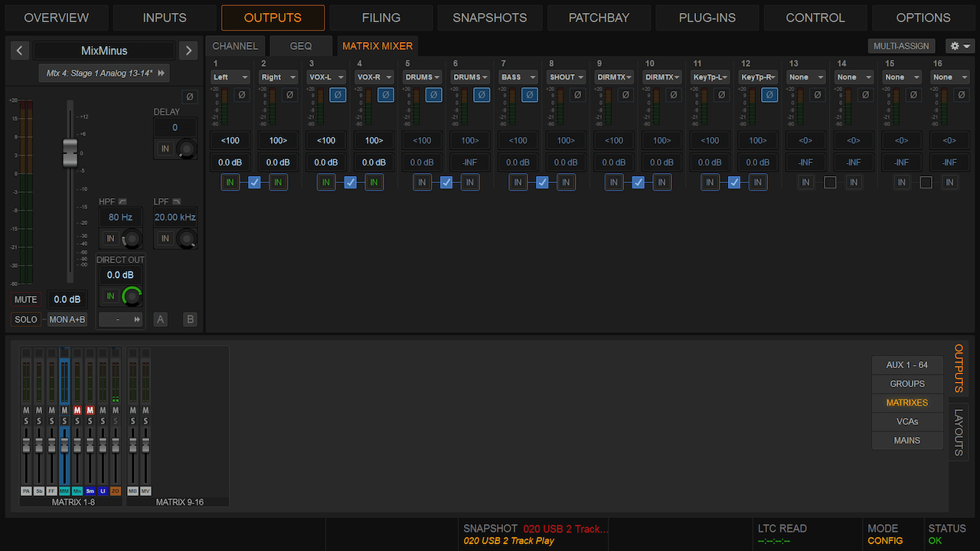Uncheck stereo link checkbox for channels 1-2
The image size is (980, 551).
[254, 182]
